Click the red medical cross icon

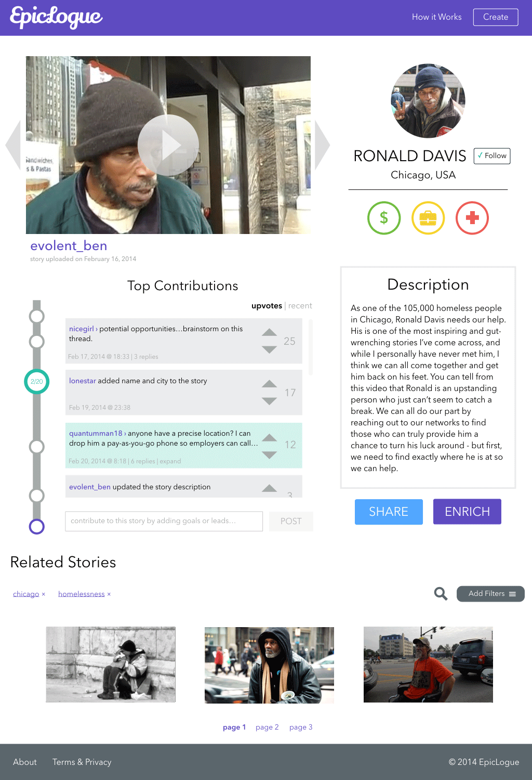pyautogui.click(x=472, y=218)
